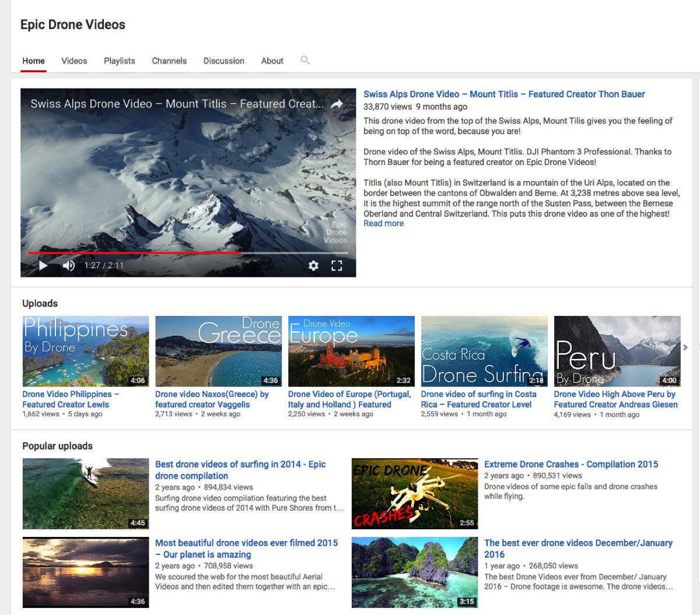Open Swiss Alps Drone Video title link
Viewport: 700px width, 615px height.
pyautogui.click(x=504, y=94)
